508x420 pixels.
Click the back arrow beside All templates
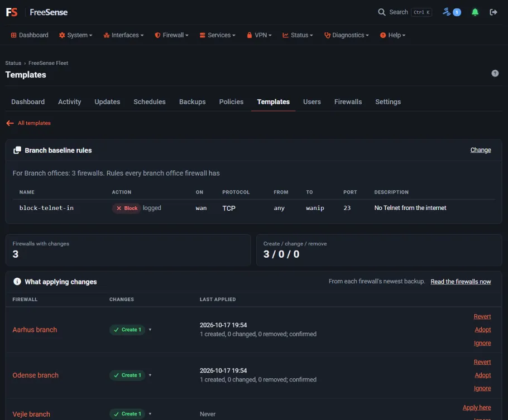click(10, 123)
